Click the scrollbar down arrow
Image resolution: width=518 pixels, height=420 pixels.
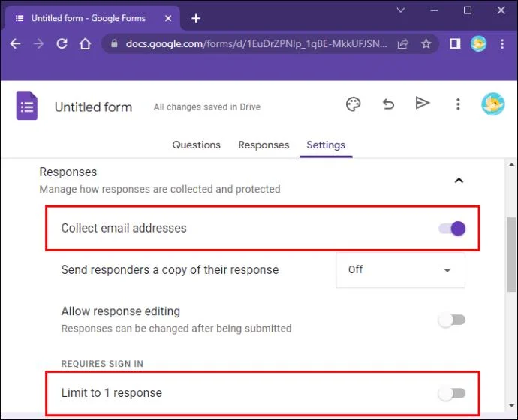click(512, 405)
